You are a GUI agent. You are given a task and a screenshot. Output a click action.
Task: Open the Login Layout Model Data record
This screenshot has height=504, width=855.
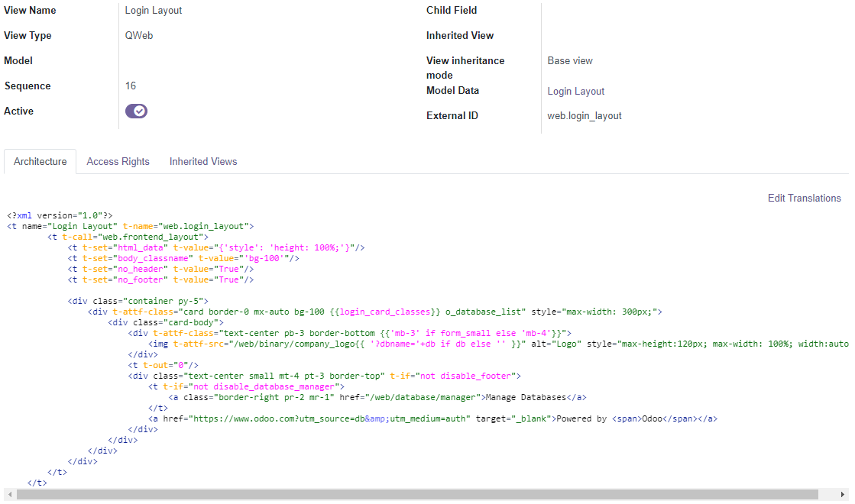[575, 91]
